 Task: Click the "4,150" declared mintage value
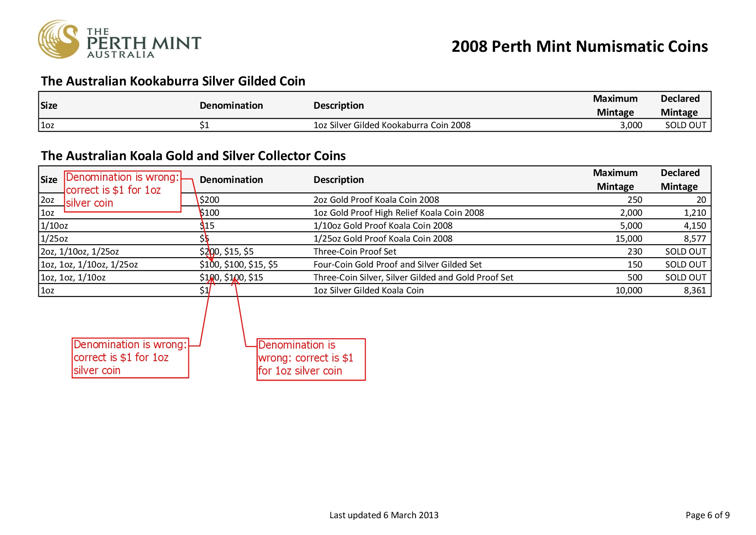[695, 226]
